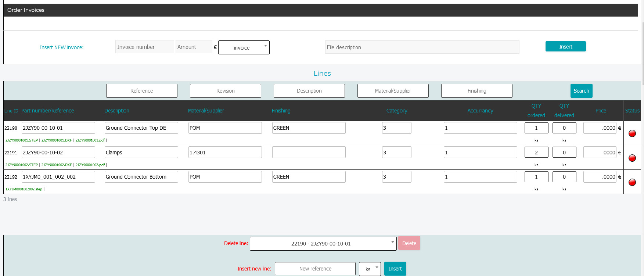Open the 2JZY90001001.pdf file link
The height and width of the screenshot is (276, 644).
click(x=90, y=140)
